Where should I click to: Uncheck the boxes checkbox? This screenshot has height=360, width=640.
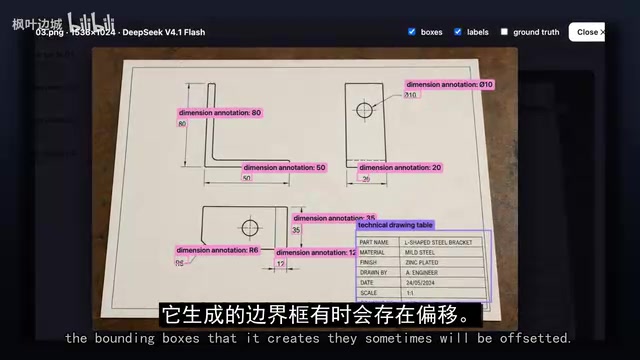(411, 32)
